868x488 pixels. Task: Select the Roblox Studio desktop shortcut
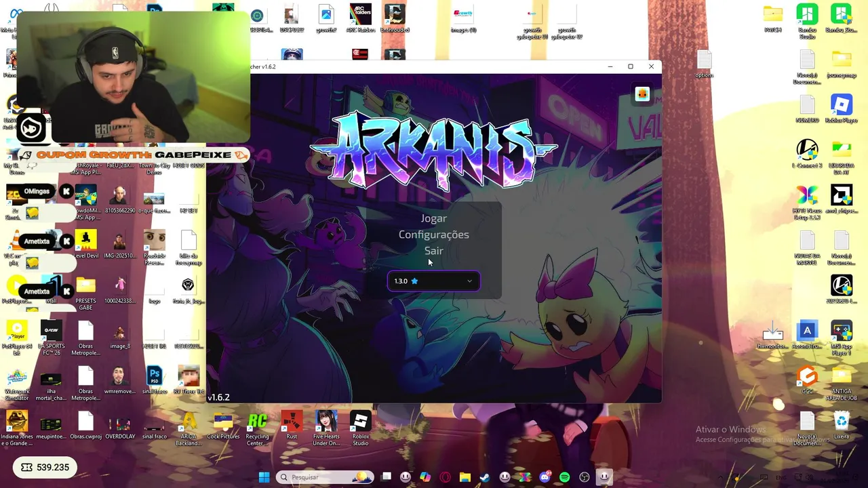click(x=360, y=428)
